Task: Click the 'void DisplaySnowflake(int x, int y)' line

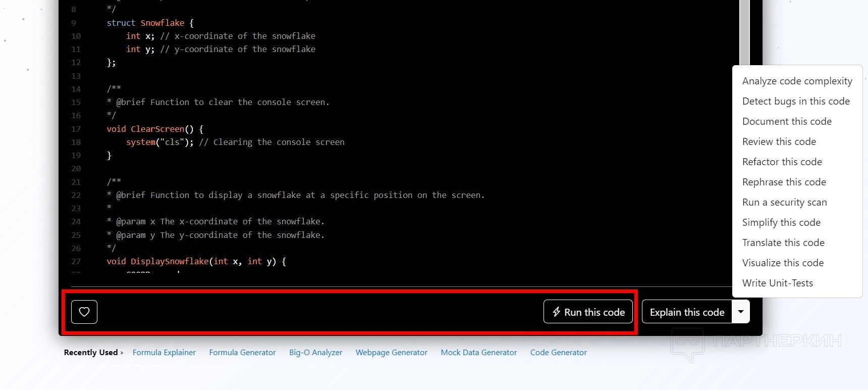Action: tap(196, 261)
